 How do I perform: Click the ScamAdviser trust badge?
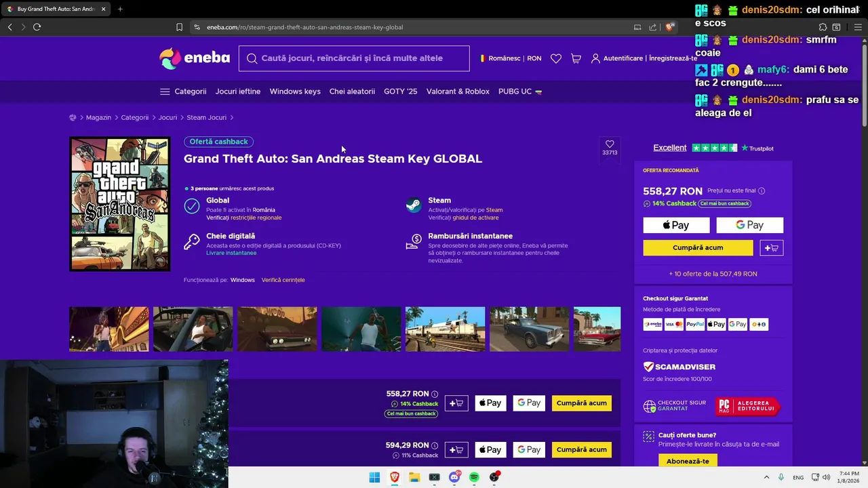pyautogui.click(x=679, y=367)
